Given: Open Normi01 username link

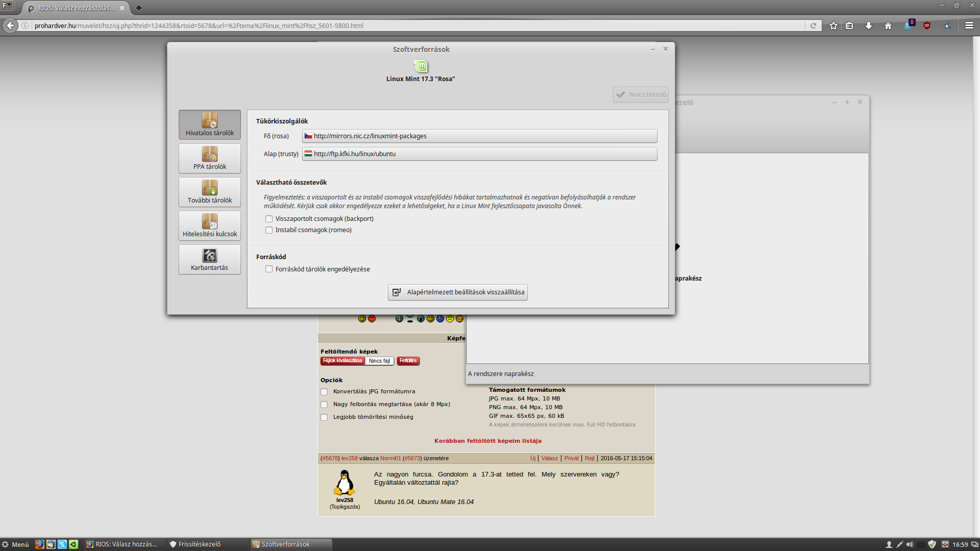Looking at the screenshot, I should pyautogui.click(x=390, y=458).
